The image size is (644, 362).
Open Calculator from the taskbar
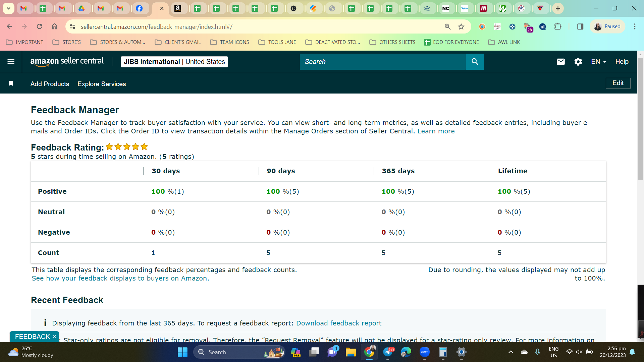pos(443,352)
